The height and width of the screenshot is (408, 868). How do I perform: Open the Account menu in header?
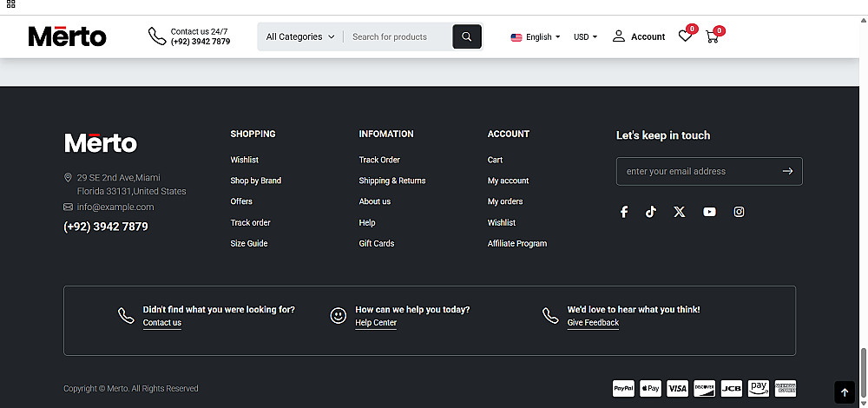[639, 36]
